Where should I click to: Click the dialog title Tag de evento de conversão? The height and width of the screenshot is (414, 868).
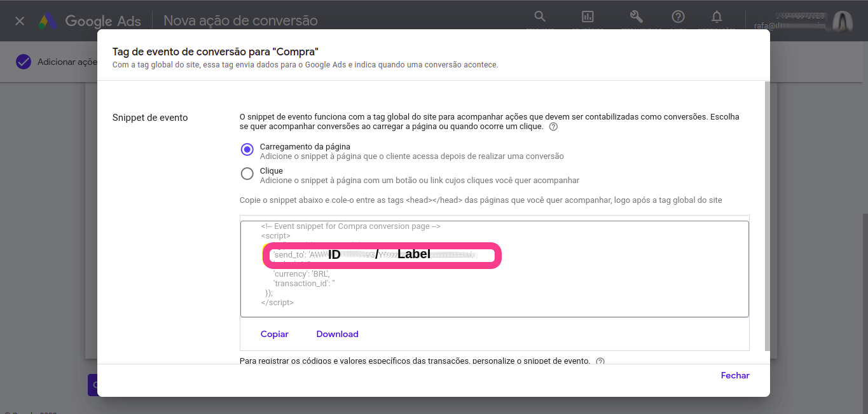(215, 52)
